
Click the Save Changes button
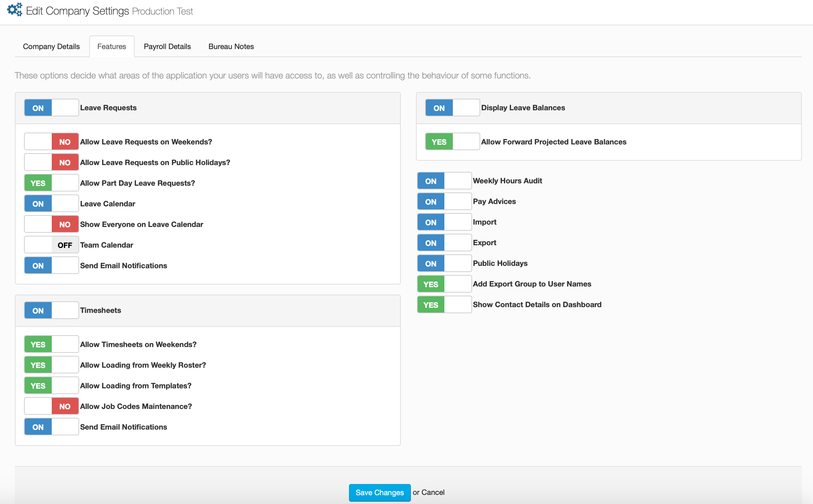coord(379,492)
